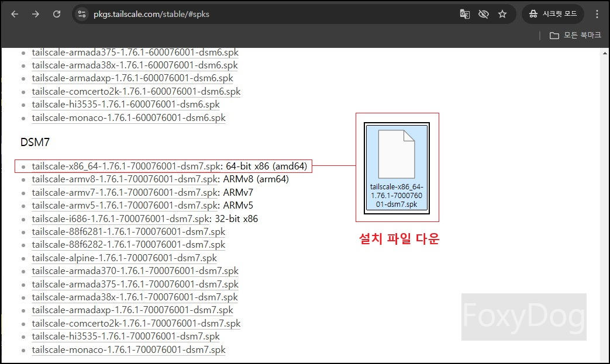Download tailscale-alpine-1.76.1-700076001-dsm7.spk
The width and height of the screenshot is (610, 364).
tap(125, 258)
